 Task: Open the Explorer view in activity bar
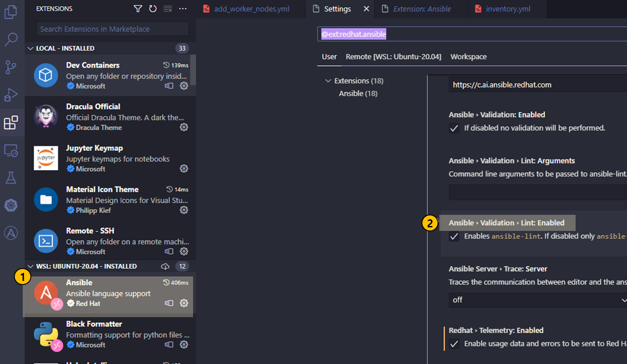pyautogui.click(x=11, y=12)
